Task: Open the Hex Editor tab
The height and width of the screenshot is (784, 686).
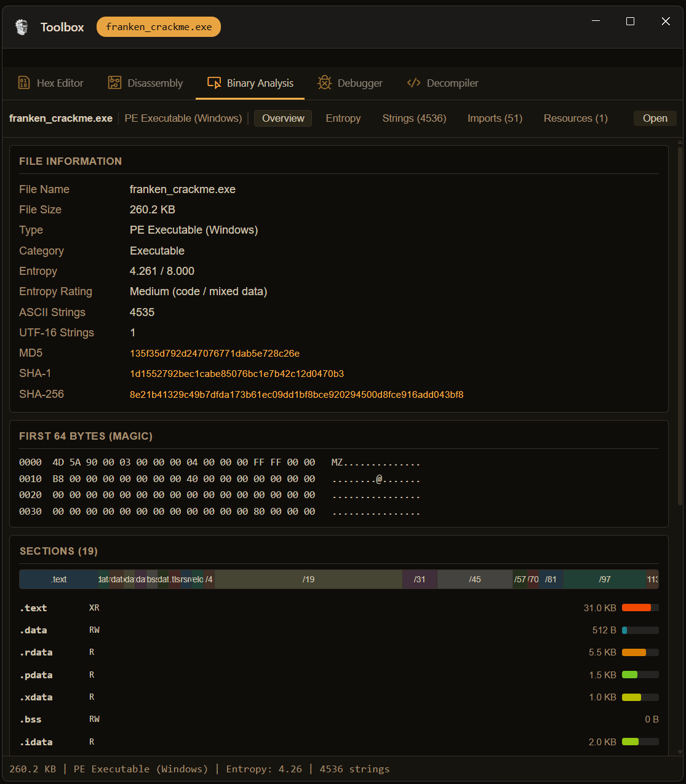Action: [50, 83]
